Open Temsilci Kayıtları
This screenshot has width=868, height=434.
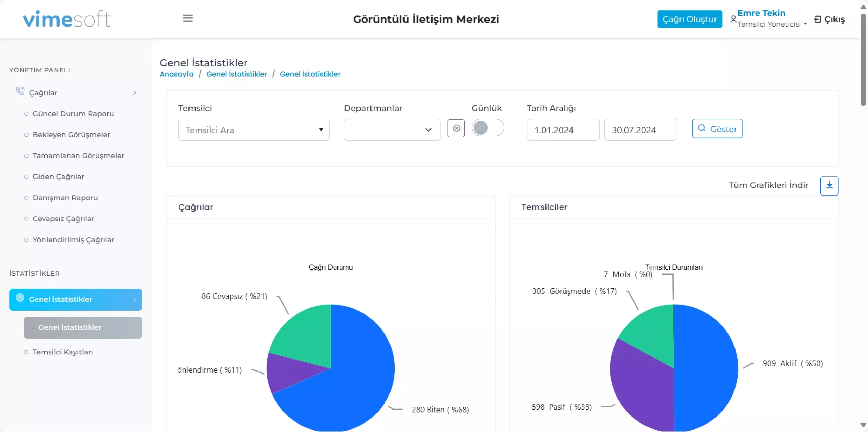(x=62, y=352)
